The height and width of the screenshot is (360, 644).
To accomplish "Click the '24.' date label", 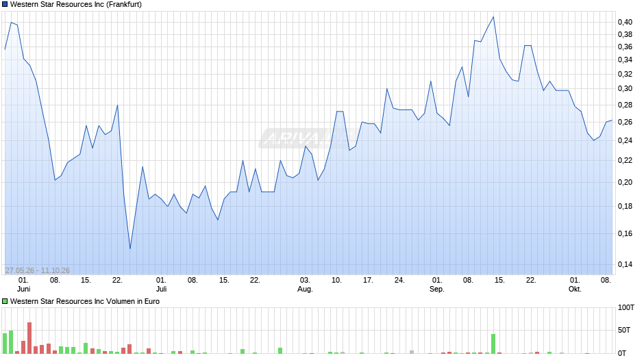I will (399, 280).
